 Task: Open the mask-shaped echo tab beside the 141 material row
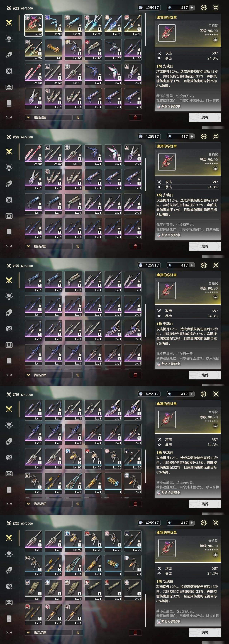(x=9, y=39)
